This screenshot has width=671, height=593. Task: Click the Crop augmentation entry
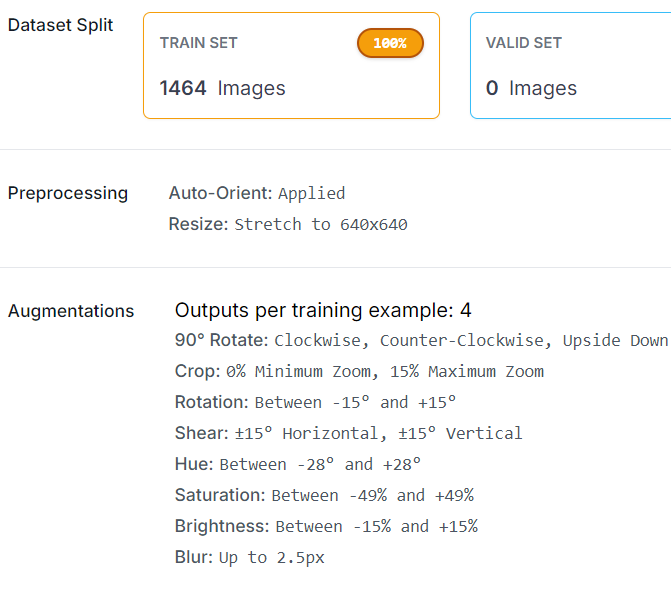pyautogui.click(x=359, y=371)
